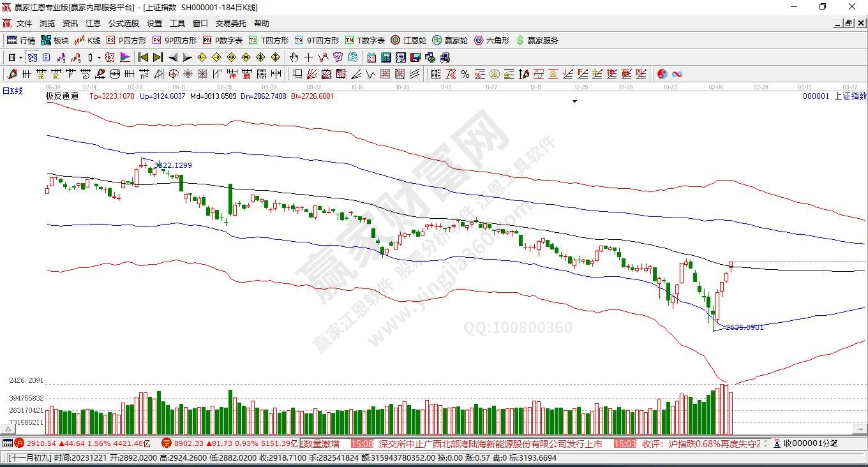Click the blue infinity symbol icon

pyautogui.click(x=677, y=74)
